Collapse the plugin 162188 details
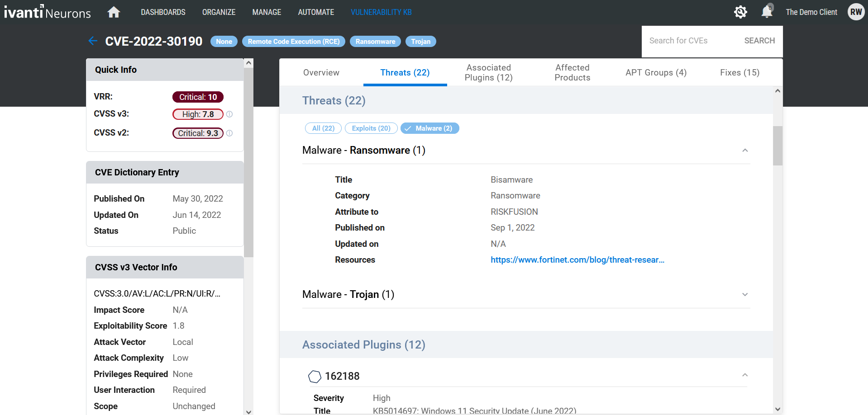Image resolution: width=868 pixels, height=415 pixels. point(745,375)
